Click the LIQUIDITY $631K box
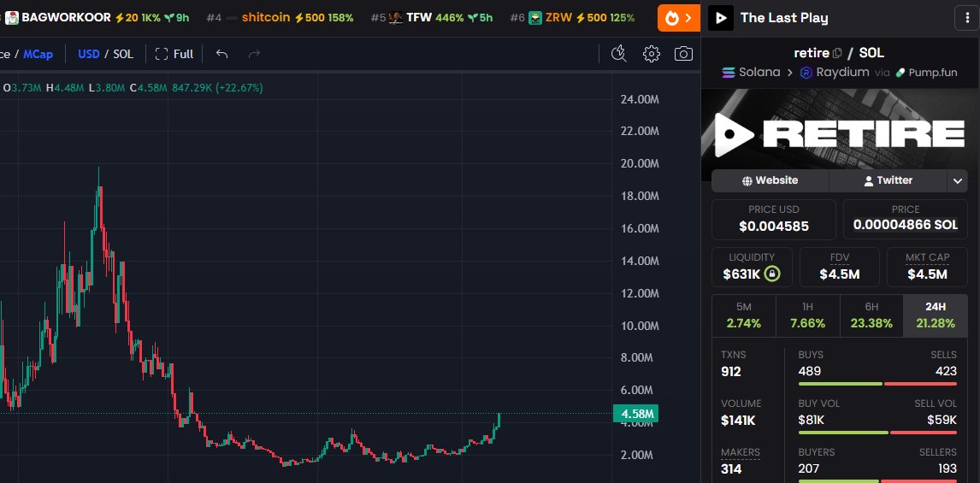980x483 pixels. [x=752, y=267]
